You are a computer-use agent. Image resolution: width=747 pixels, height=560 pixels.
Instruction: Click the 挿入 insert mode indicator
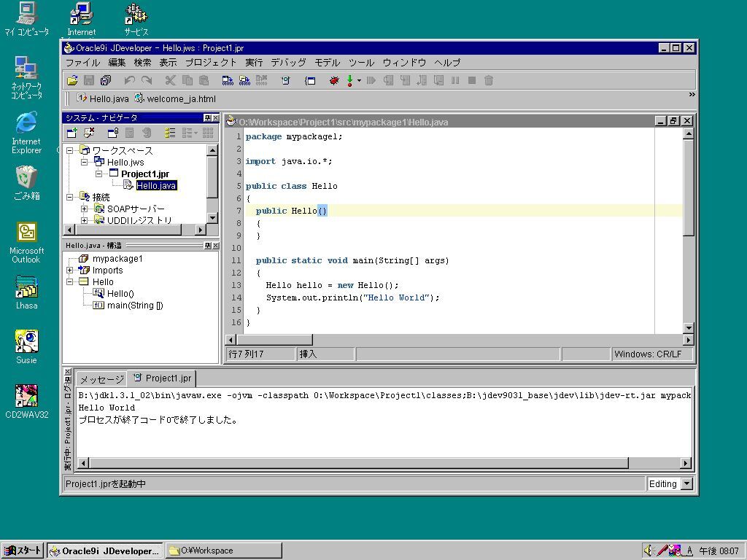tap(326, 354)
